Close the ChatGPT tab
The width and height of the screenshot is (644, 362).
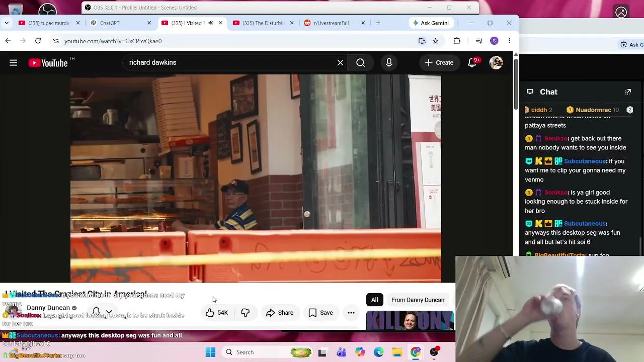[149, 23]
